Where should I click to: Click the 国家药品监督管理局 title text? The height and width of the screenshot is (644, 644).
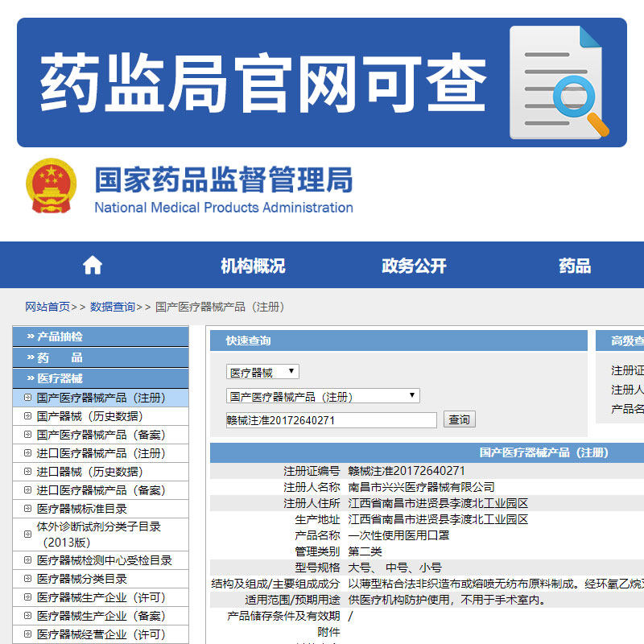pos(224,180)
